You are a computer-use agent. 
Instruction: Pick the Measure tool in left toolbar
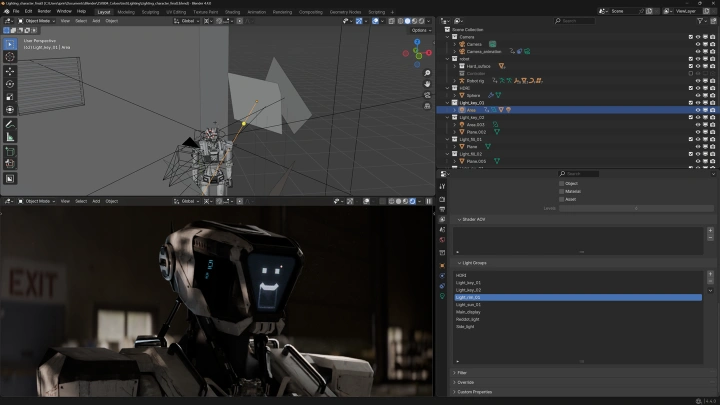point(10,136)
